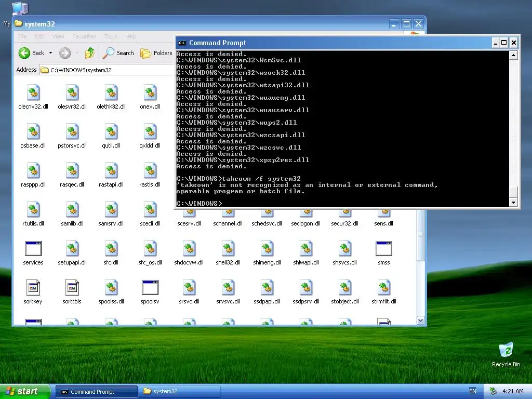
Task: Open the File menu in system32 window
Action: 22,36
